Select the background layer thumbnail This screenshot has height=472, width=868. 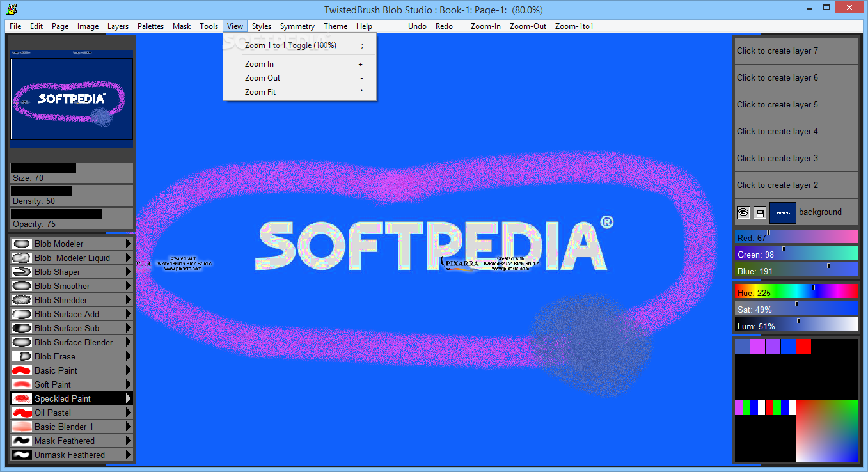(782, 213)
